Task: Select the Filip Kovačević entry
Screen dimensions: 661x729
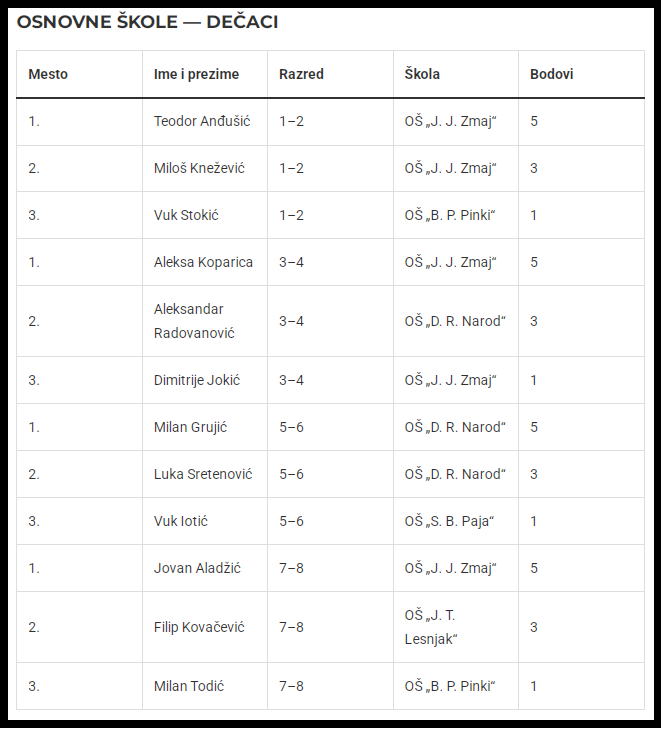Action: (199, 627)
